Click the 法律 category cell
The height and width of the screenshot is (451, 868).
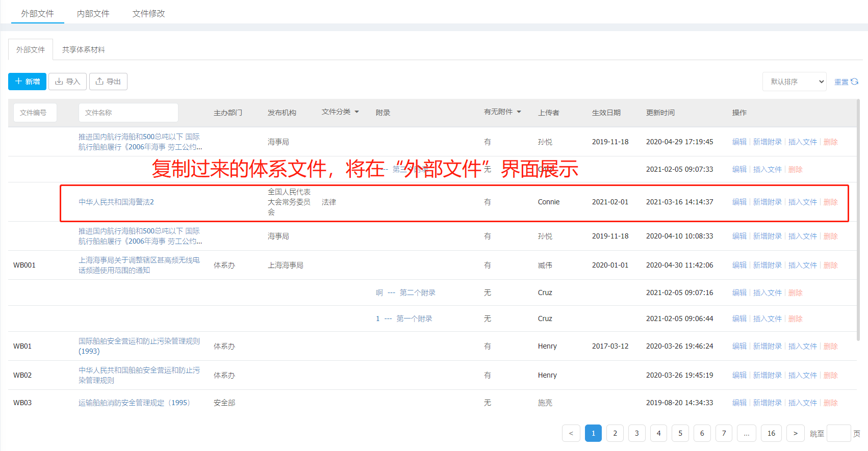(329, 202)
